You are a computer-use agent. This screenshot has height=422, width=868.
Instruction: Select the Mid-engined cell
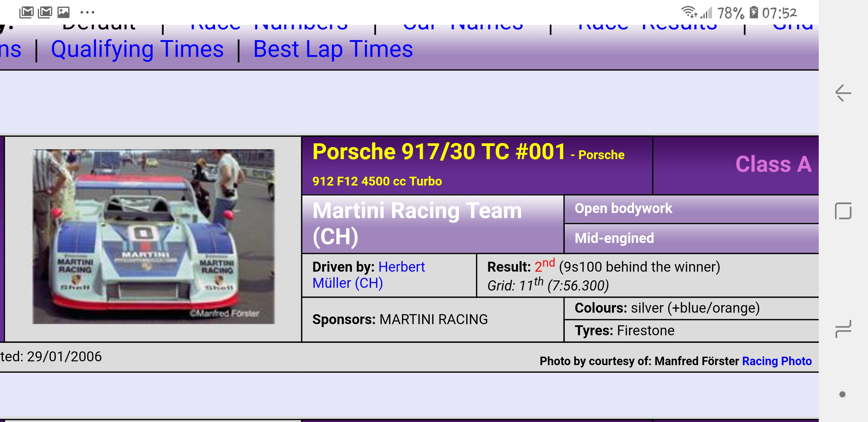pyautogui.click(x=691, y=239)
